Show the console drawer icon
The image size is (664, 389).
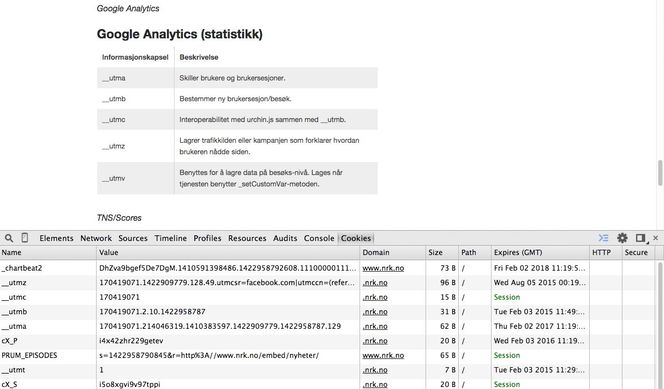(603, 238)
